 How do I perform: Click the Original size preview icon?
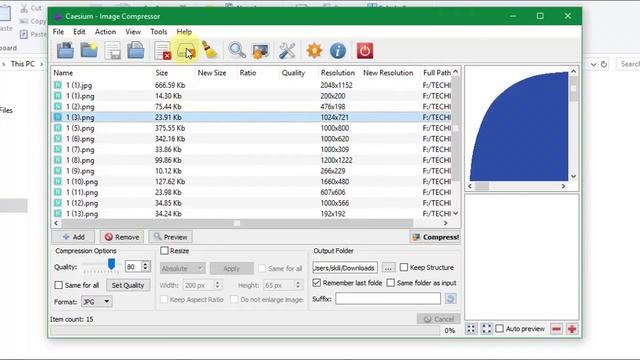pos(487,329)
